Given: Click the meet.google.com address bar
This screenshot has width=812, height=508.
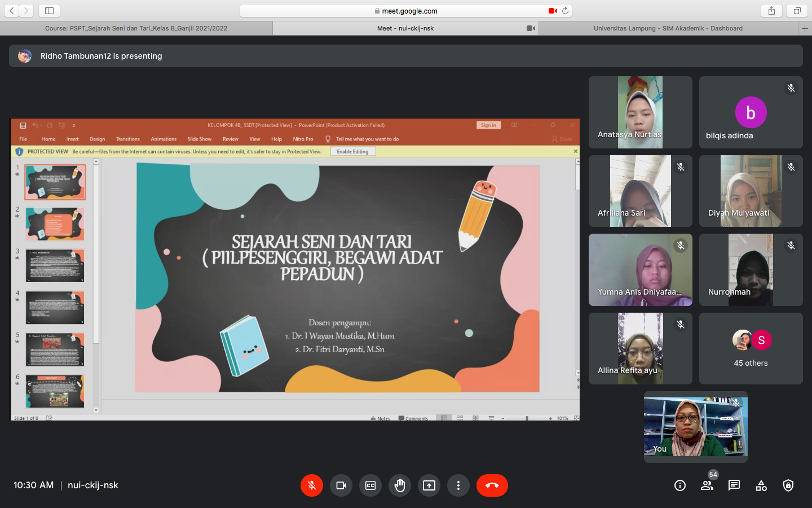Looking at the screenshot, I should coord(406,11).
